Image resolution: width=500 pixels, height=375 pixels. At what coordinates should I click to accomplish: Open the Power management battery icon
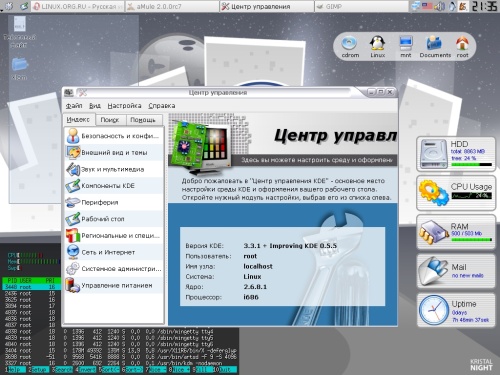(73, 285)
